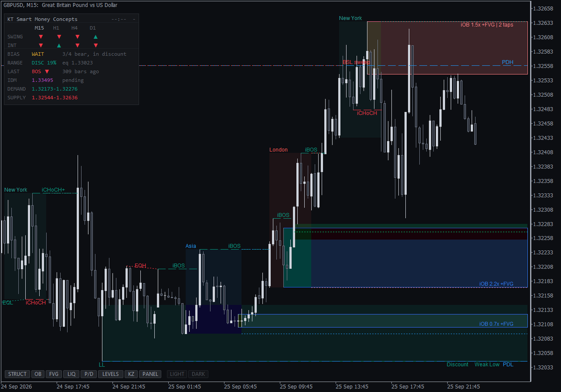Screen dimensions: 561x392
Task: Select the H4 timeframe column header
Action: coord(75,28)
